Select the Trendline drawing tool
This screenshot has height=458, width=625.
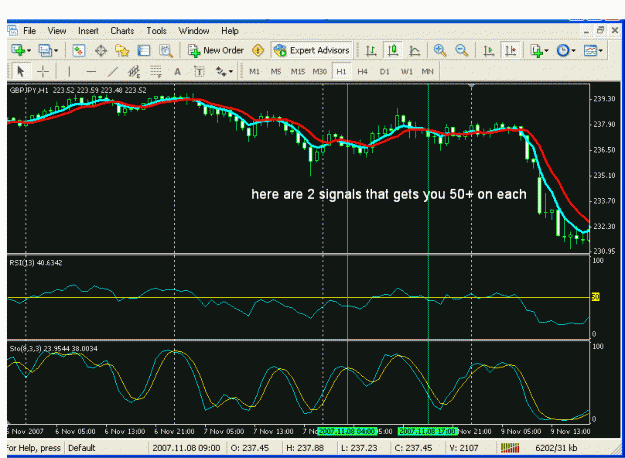[x=113, y=71]
